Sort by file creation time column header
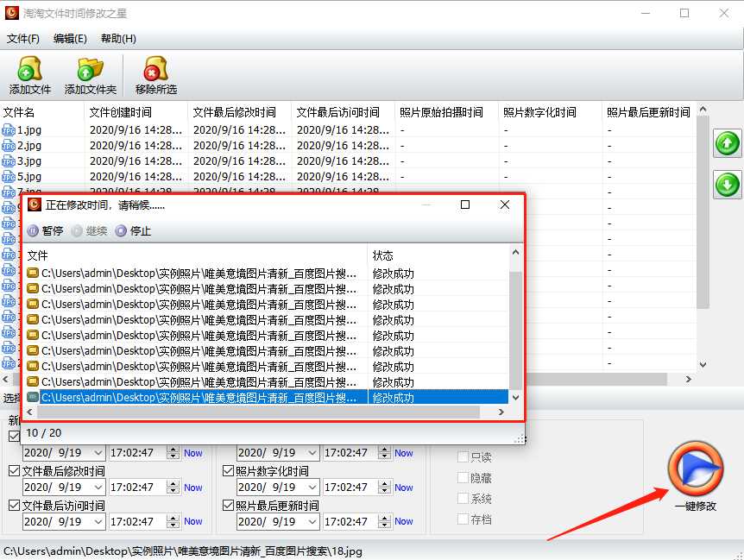 click(136, 112)
